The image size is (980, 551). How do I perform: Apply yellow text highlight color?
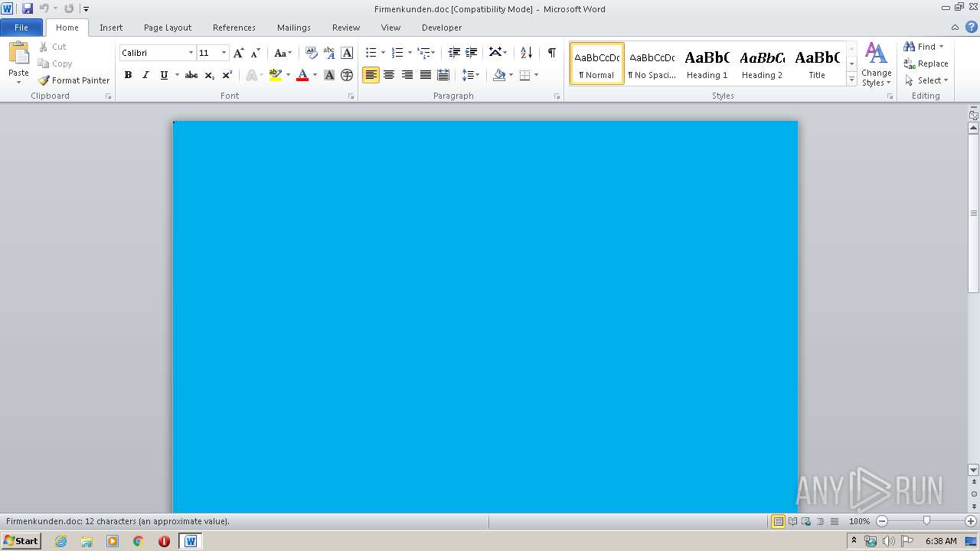point(276,75)
